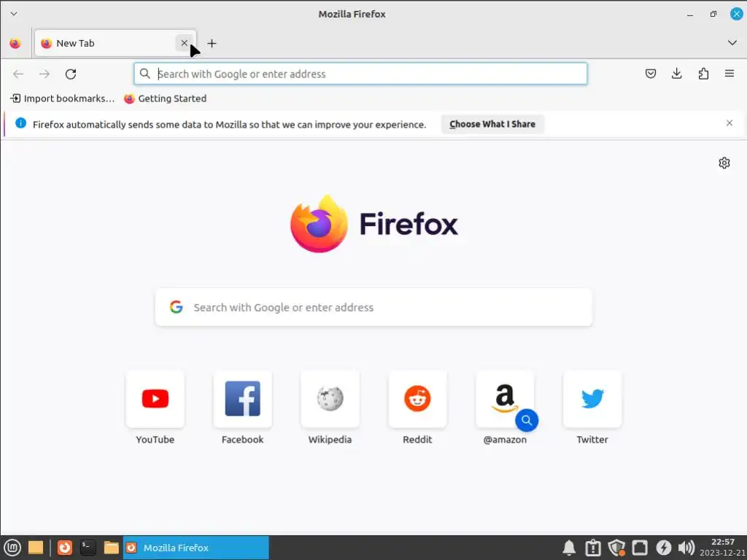The image size is (747, 560).
Task: Launch Terminal from taskbar
Action: tap(88, 548)
